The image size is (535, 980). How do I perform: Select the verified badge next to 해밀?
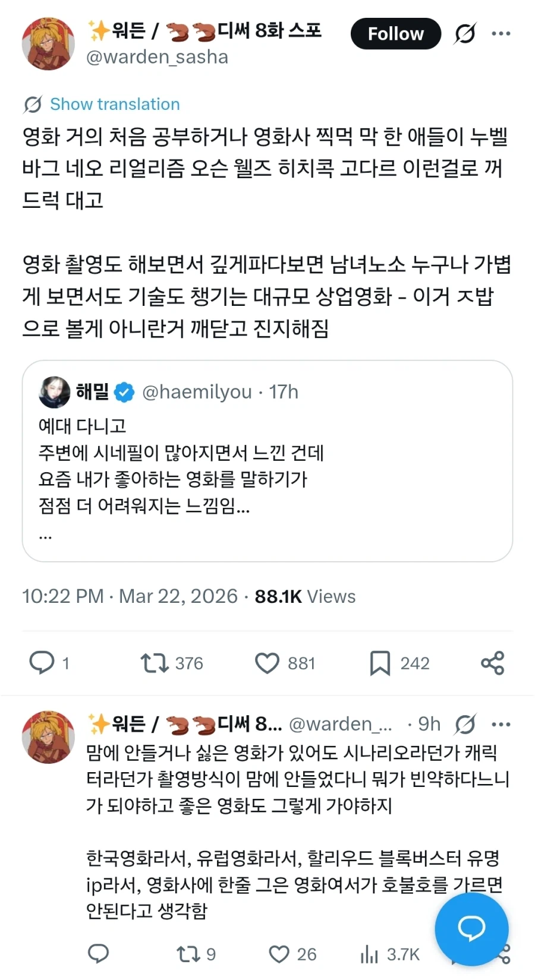coord(122,391)
